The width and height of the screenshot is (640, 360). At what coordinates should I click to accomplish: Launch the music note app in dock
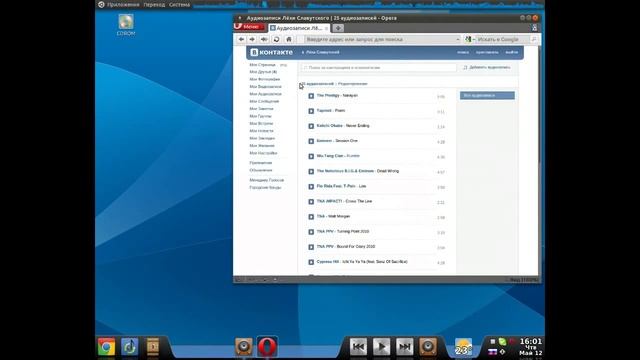tap(130, 347)
